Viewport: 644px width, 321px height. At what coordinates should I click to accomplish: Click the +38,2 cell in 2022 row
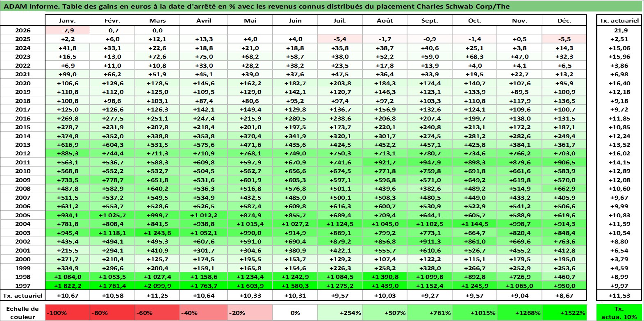pos(295,66)
